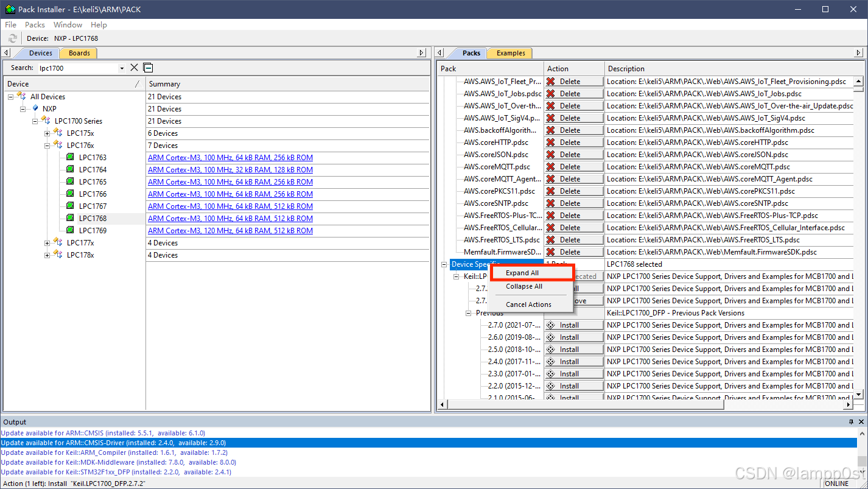Click the All Devices tree icon

pos(22,96)
